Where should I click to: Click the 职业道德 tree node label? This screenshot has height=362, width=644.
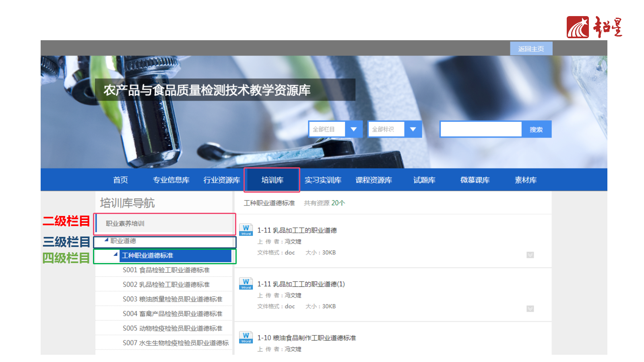[x=123, y=241]
